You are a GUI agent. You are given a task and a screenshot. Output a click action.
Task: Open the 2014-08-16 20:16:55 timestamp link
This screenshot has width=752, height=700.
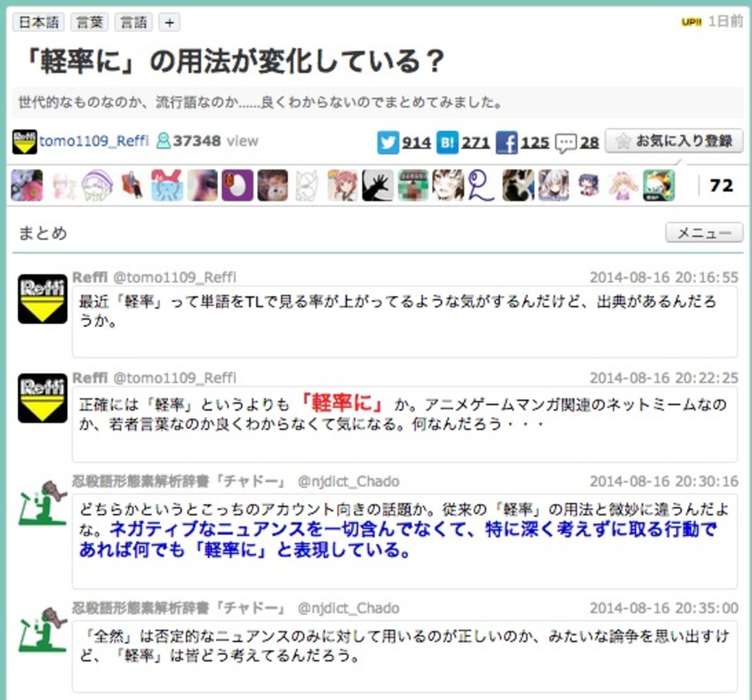pos(664,278)
